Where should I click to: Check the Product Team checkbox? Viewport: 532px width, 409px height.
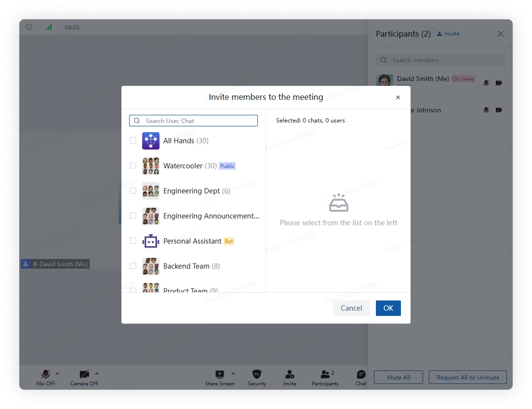point(133,290)
